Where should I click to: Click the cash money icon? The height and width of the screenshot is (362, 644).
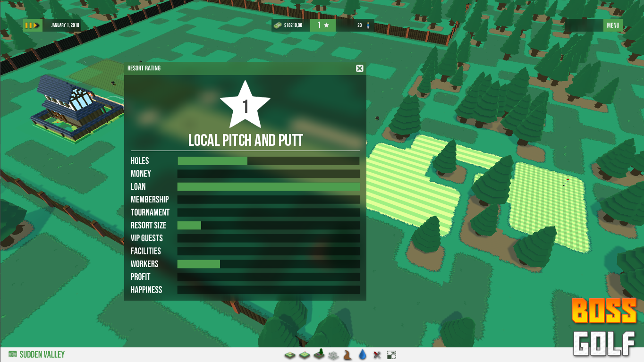278,25
